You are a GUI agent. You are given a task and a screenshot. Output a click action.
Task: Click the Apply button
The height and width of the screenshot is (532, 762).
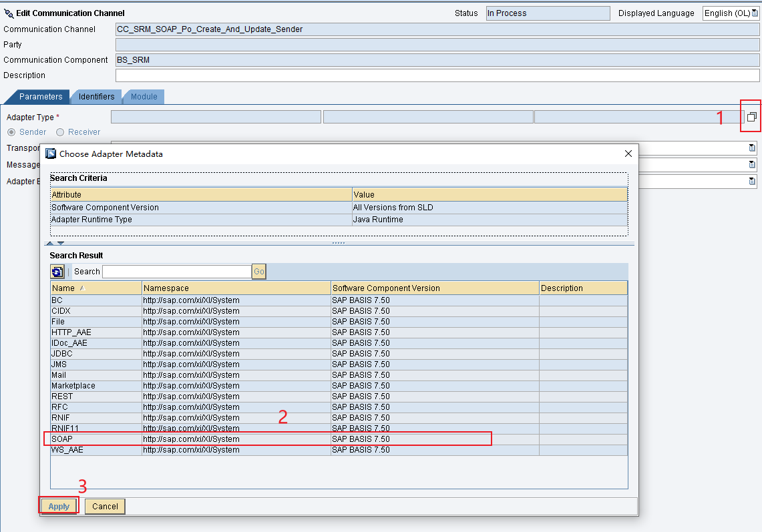tap(59, 506)
